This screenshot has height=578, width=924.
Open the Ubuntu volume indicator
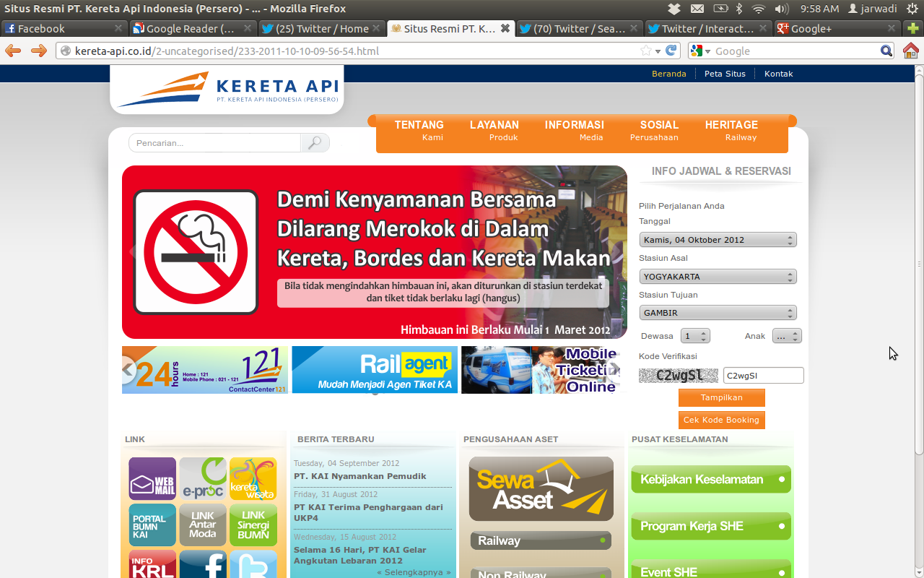pos(781,9)
